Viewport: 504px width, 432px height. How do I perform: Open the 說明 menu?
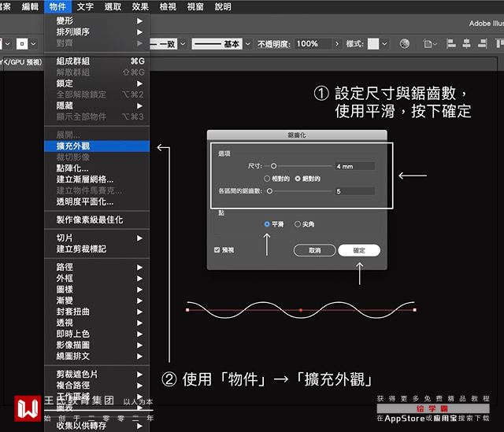(x=223, y=6)
